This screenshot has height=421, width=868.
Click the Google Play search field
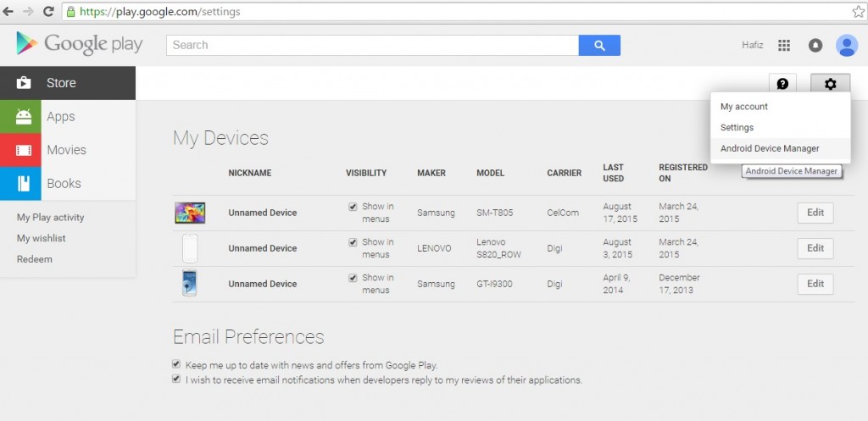(x=373, y=45)
